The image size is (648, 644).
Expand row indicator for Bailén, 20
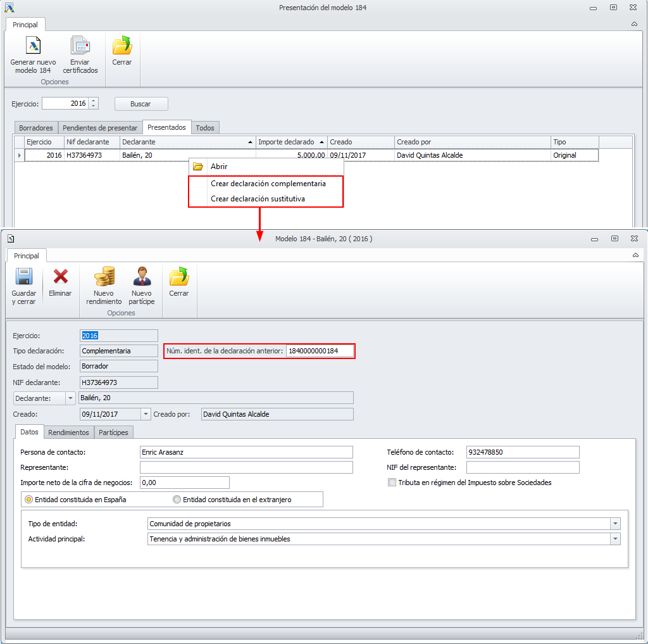pyautogui.click(x=20, y=155)
